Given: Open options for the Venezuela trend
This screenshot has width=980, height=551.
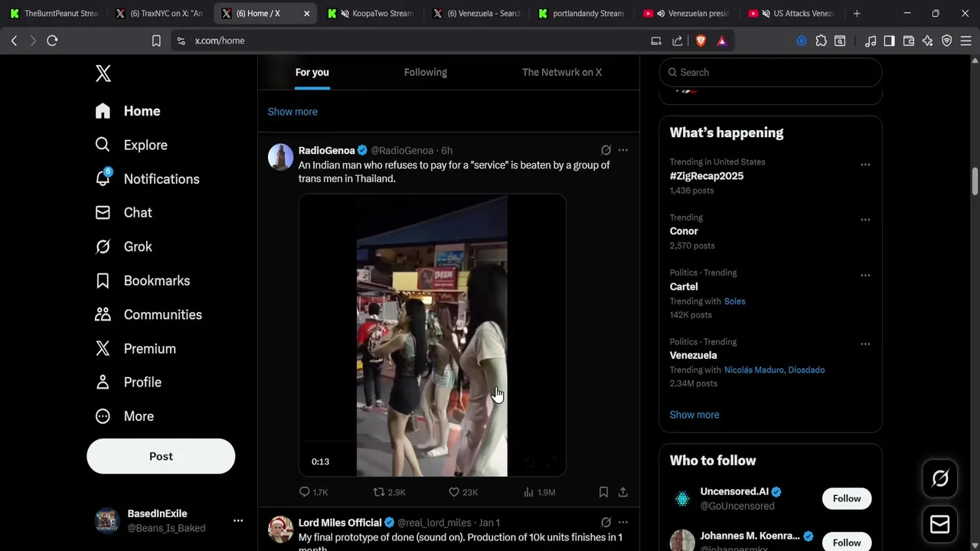Looking at the screenshot, I should click(865, 344).
